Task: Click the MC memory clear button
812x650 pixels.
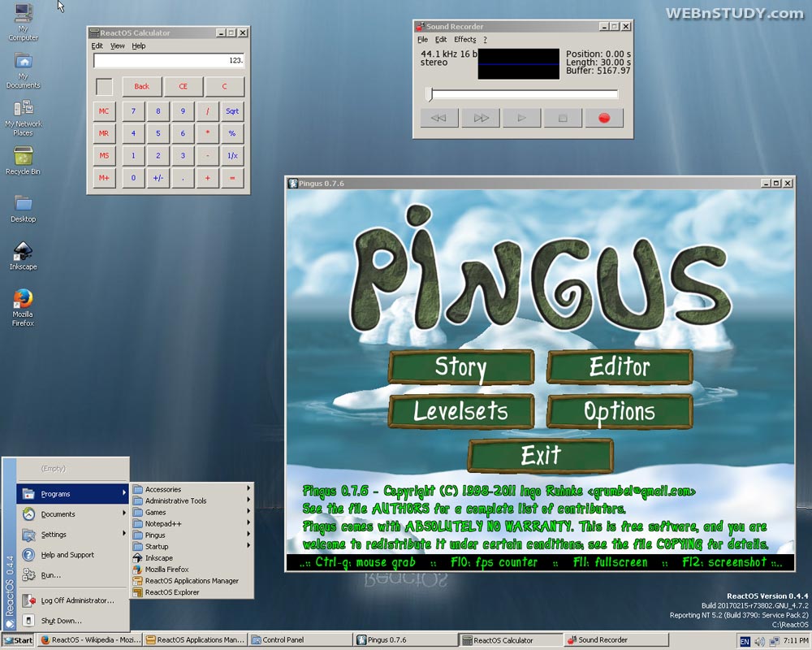Action: point(104,111)
